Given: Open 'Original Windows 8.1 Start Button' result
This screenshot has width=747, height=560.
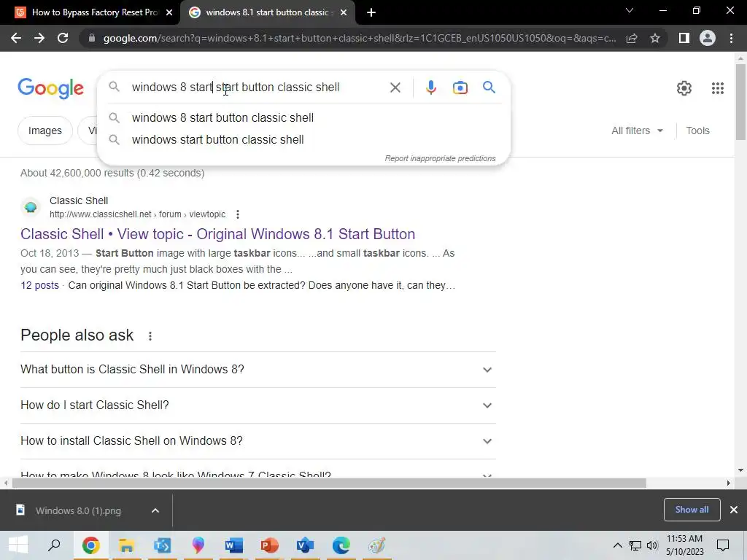Looking at the screenshot, I should [x=217, y=234].
